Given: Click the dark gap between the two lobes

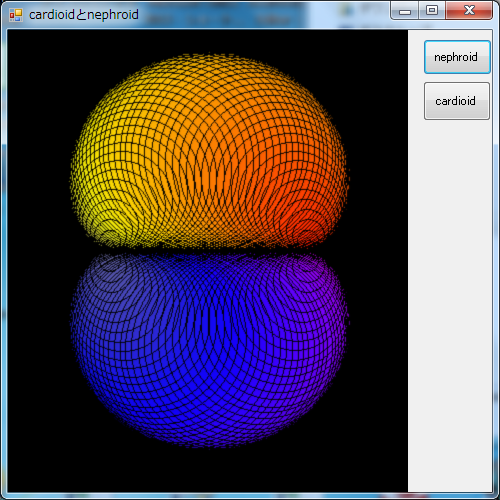Looking at the screenshot, I should tap(208, 251).
